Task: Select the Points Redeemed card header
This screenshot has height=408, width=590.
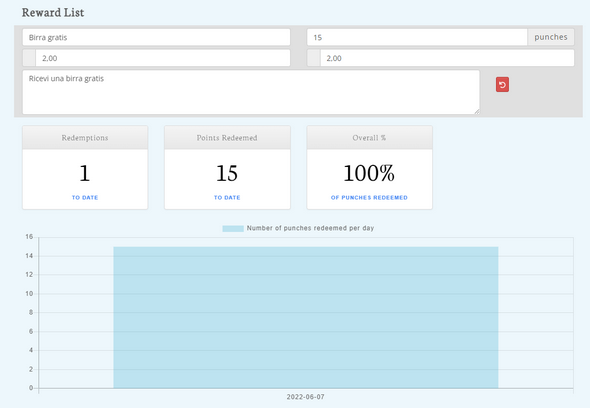Action: pos(227,138)
